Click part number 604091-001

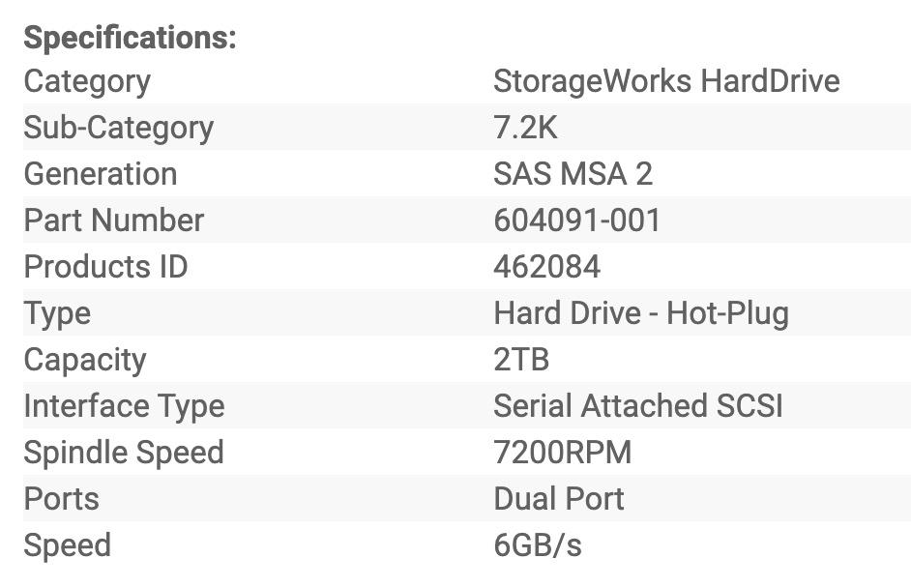click(577, 220)
